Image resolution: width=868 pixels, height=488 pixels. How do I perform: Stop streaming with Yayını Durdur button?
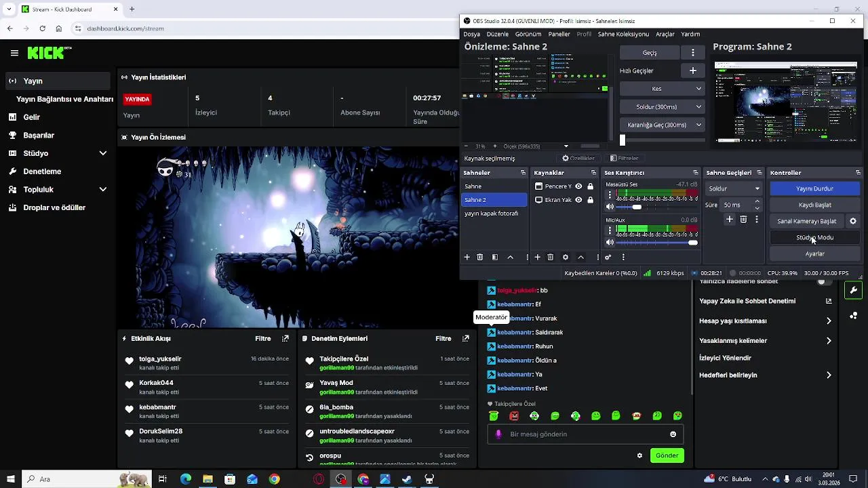coord(815,188)
